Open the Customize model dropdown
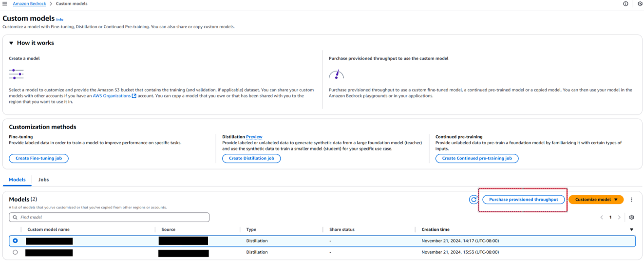The height and width of the screenshot is (262, 644). coord(596,200)
